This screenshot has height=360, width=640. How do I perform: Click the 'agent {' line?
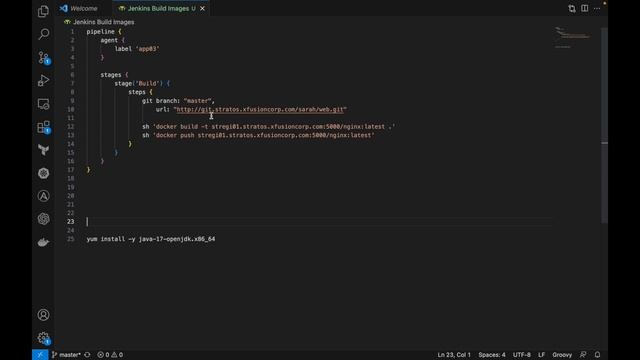pyautogui.click(x=112, y=40)
